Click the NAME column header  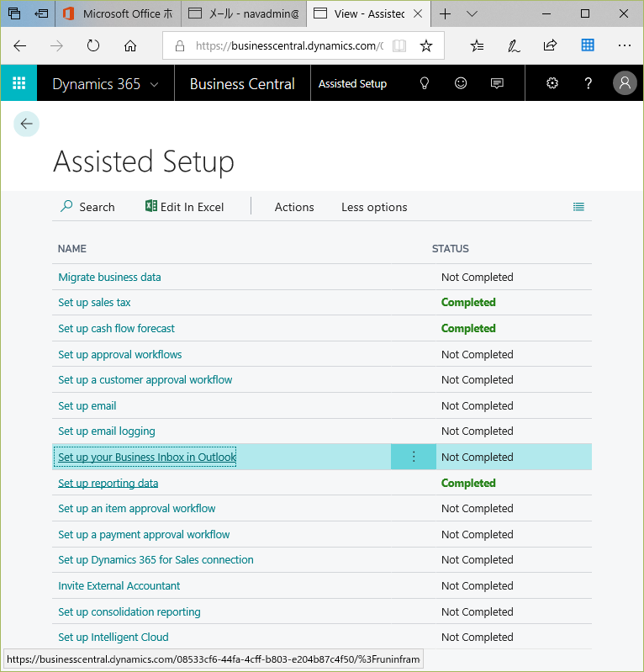click(72, 249)
